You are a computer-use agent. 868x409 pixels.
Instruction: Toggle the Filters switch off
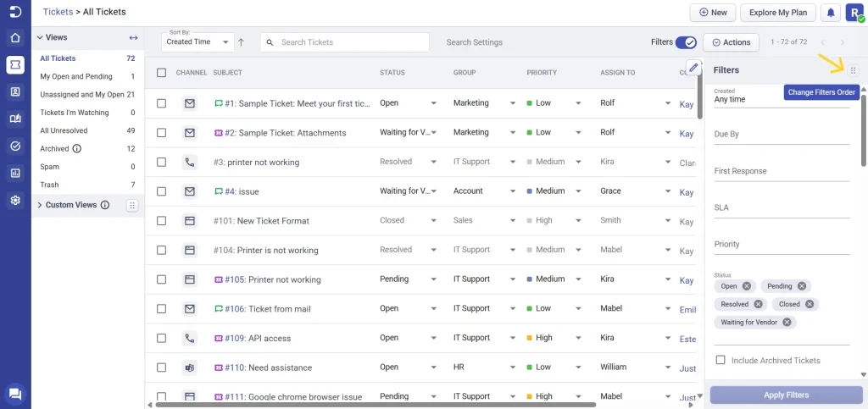[687, 42]
